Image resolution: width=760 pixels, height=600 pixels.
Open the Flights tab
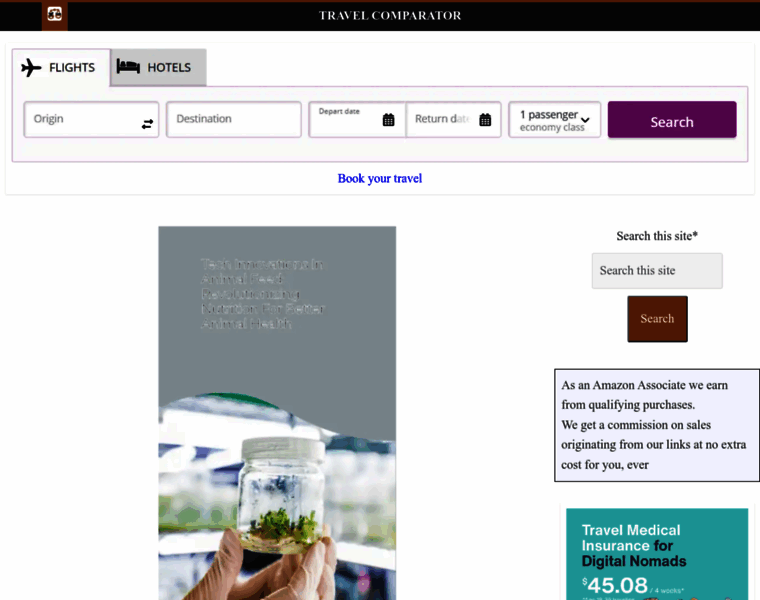pyautogui.click(x=61, y=68)
